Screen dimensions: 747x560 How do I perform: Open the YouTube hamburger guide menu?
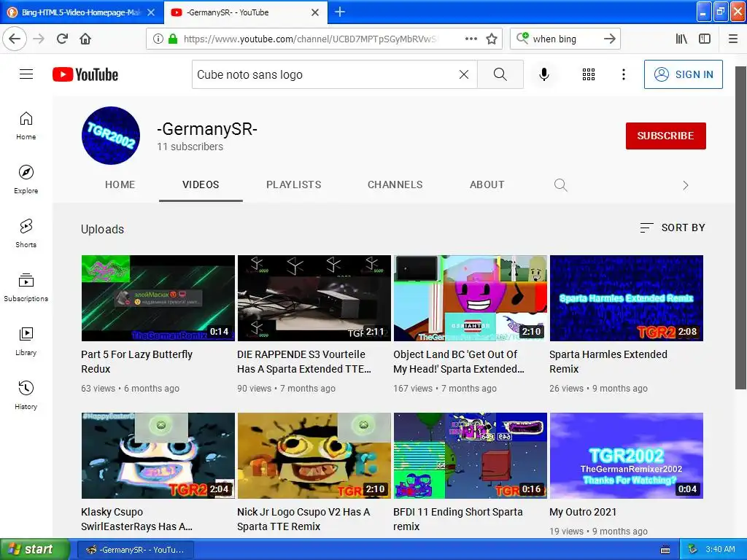pos(26,74)
